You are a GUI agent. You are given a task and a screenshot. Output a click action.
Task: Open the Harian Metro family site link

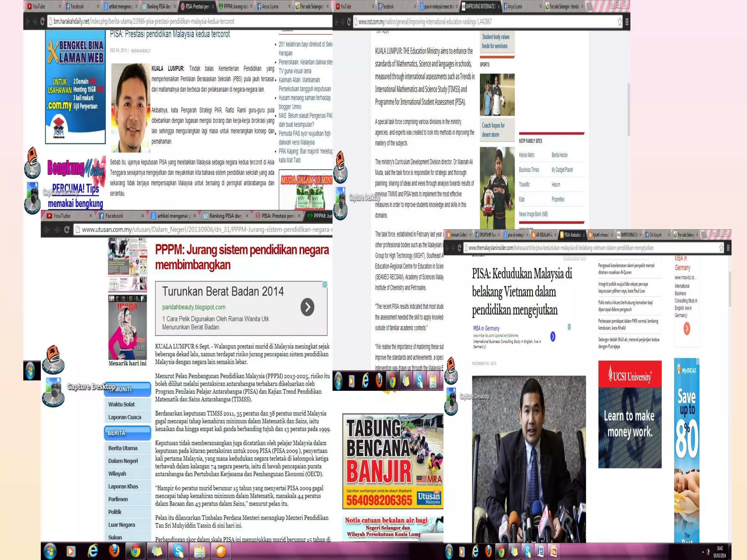[527, 155]
